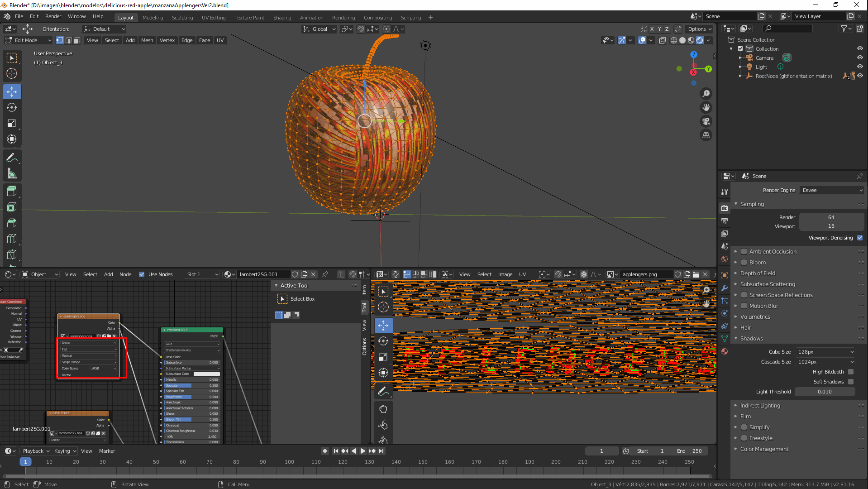Image resolution: width=868 pixels, height=489 pixels.
Task: Expand the Color Management panel
Action: pyautogui.click(x=764, y=449)
